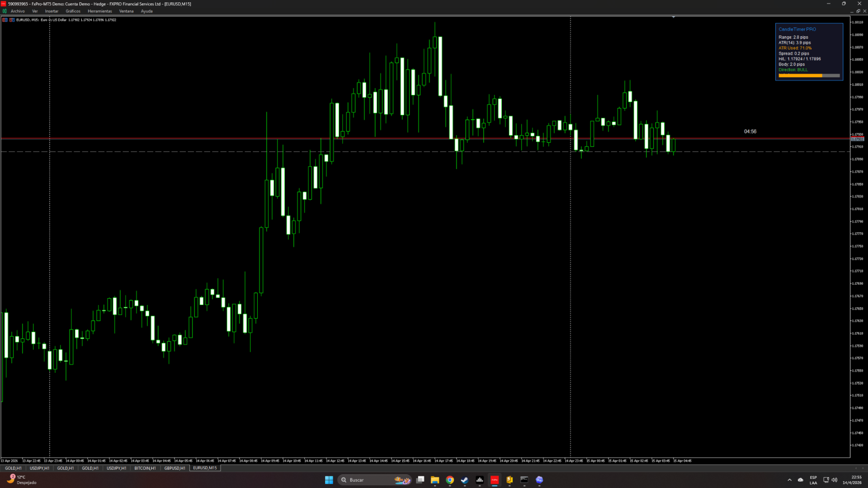Click the red one-click trading panel icon
Viewport: 868px width, 488px height.
point(5,20)
